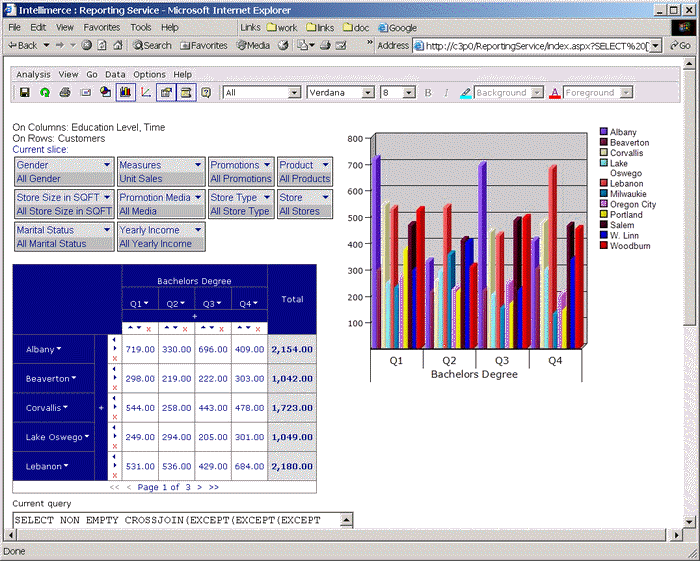
Task: Open the Yearly Income dropdown
Action: (x=198, y=229)
